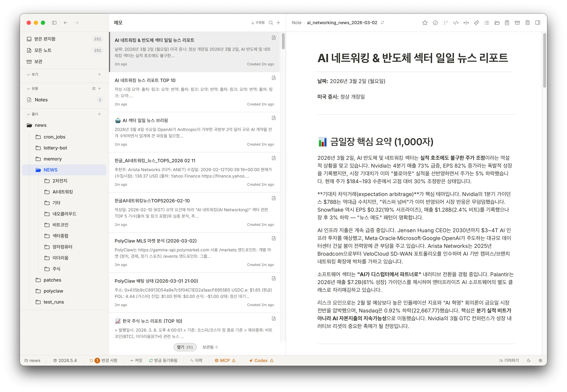Go forward with the right arrow
This screenshot has width=567, height=392.
(77, 23)
